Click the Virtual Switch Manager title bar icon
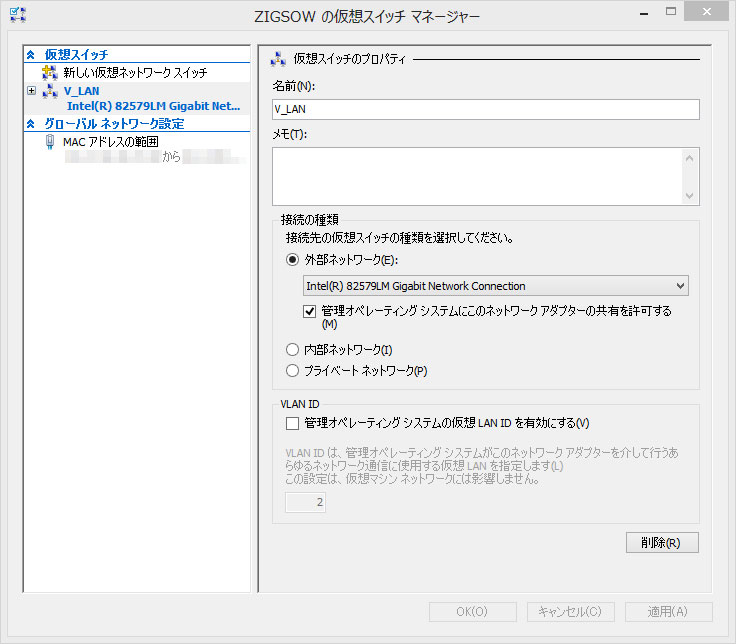 click(18, 15)
